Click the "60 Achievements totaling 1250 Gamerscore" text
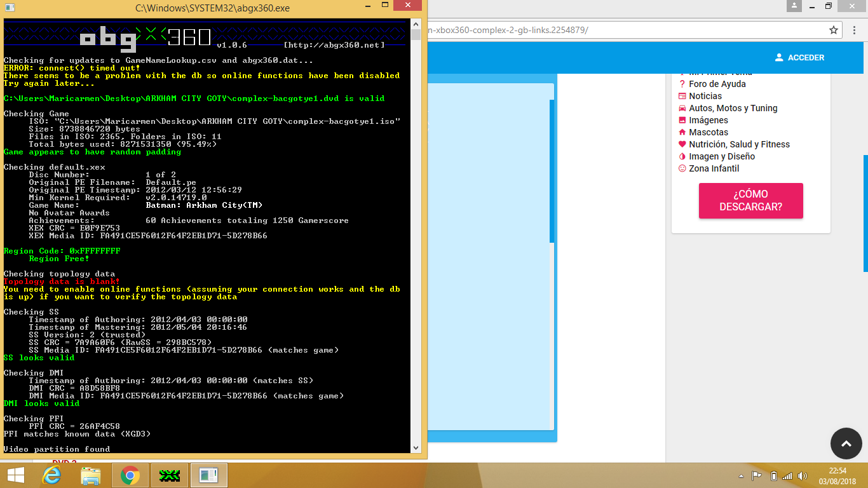 coord(247,220)
